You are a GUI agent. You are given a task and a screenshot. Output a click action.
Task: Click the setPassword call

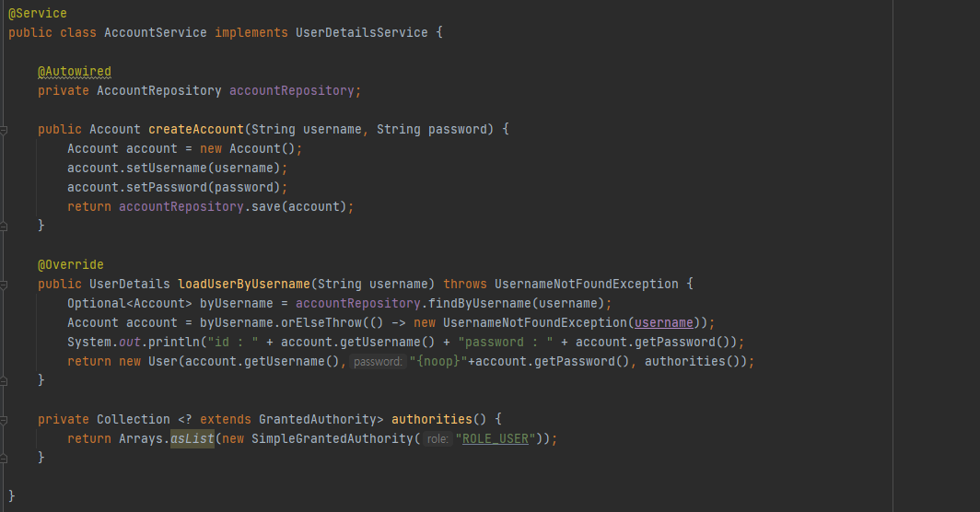click(166, 188)
